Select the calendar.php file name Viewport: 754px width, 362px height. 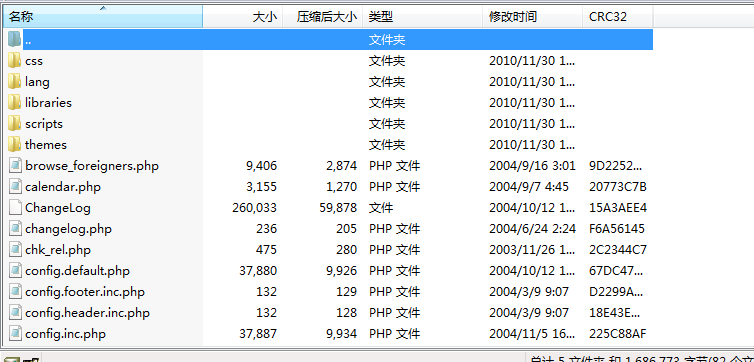point(63,187)
